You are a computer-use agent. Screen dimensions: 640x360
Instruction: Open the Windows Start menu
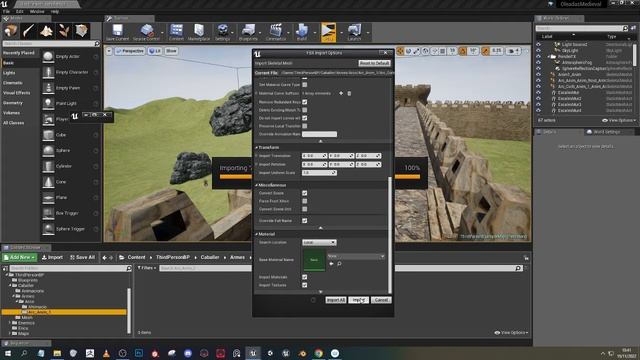click(x=7, y=353)
